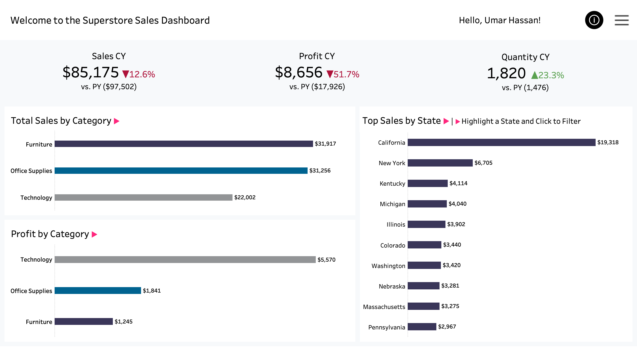
Task: Click red down triangle next to 51.7%
Action: pyautogui.click(x=330, y=74)
